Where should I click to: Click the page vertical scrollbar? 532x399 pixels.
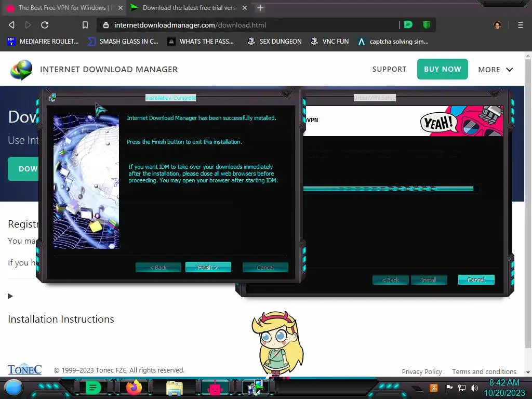(x=528, y=204)
